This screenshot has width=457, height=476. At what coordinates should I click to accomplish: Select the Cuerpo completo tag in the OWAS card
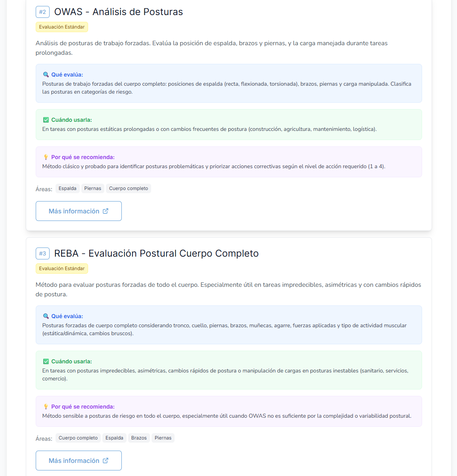pyautogui.click(x=129, y=188)
